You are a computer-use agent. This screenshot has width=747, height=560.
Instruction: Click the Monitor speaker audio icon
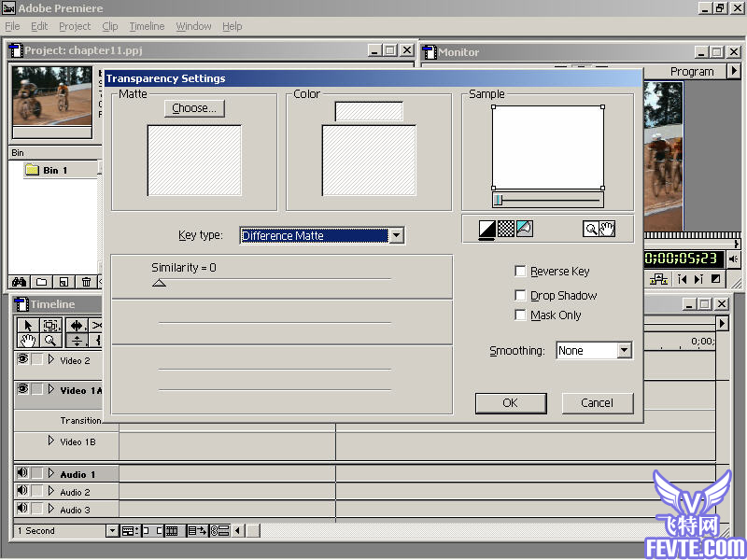tap(733, 259)
